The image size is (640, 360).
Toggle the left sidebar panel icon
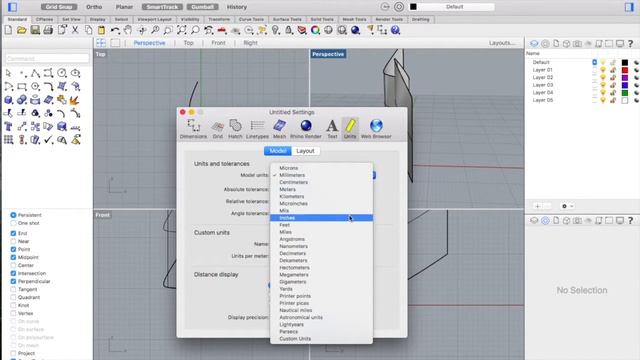point(13,7)
